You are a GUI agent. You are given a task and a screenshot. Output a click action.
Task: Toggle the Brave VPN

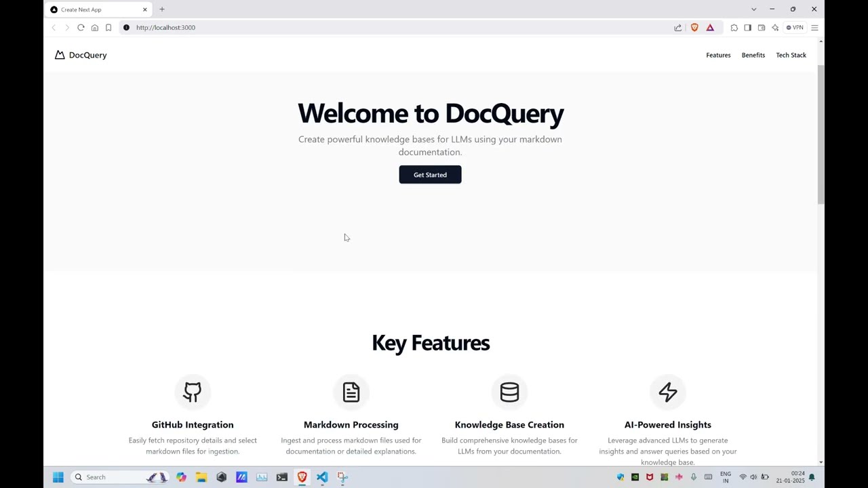point(794,27)
